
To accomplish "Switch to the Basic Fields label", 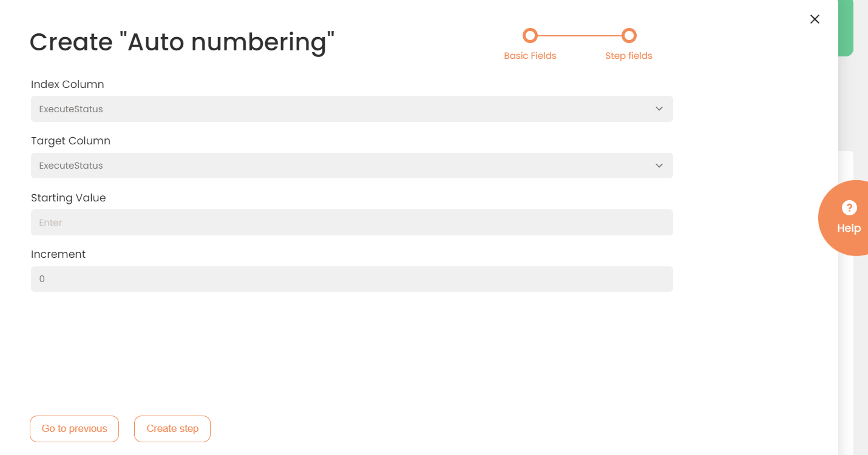I will point(530,56).
